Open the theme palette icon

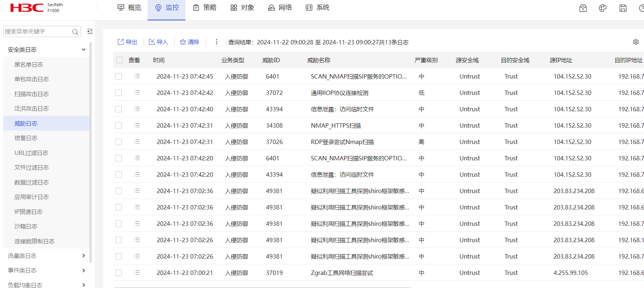(603, 8)
